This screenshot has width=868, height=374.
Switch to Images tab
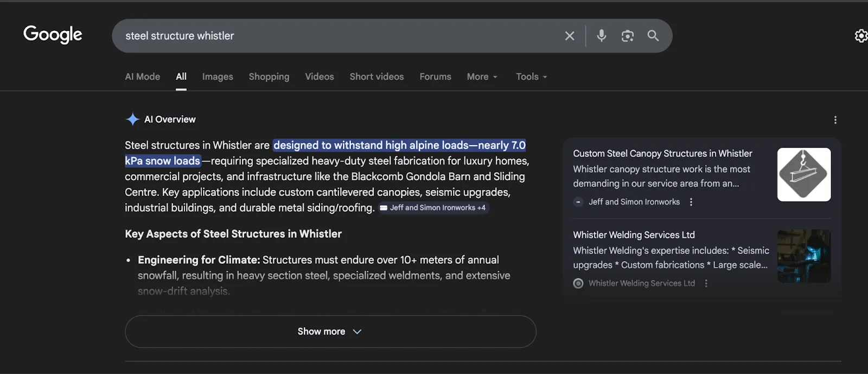click(218, 77)
